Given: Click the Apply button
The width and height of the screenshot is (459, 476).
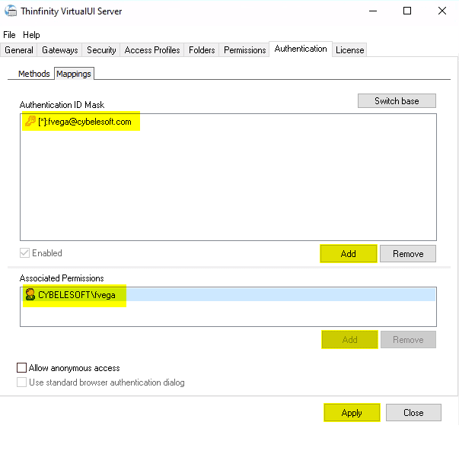Looking at the screenshot, I should coord(352,413).
